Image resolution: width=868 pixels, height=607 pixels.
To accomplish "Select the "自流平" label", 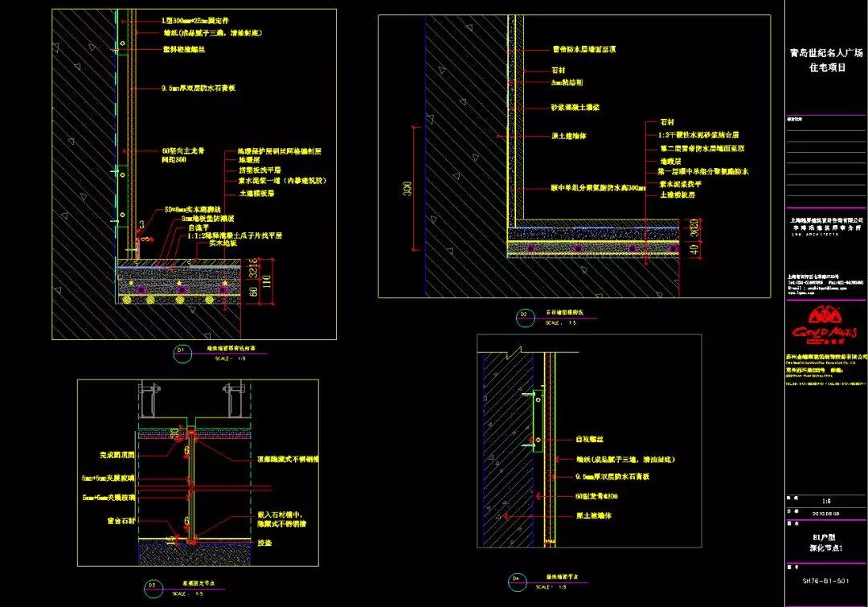I will (199, 227).
